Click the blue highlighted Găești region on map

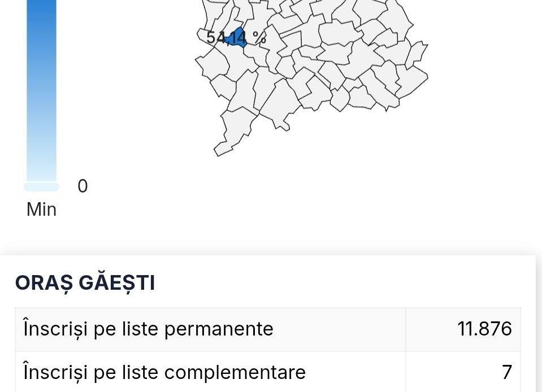tap(237, 37)
